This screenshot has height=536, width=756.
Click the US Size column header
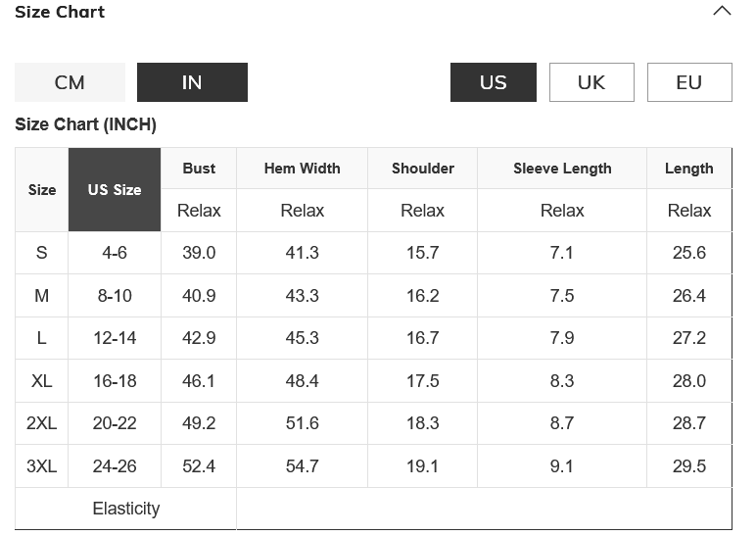point(115,190)
